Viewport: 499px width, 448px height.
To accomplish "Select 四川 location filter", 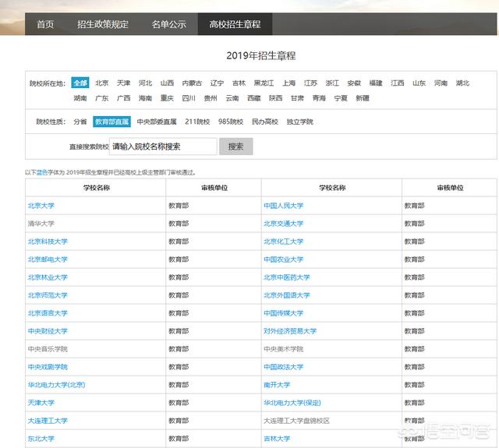I will pyautogui.click(x=189, y=98).
